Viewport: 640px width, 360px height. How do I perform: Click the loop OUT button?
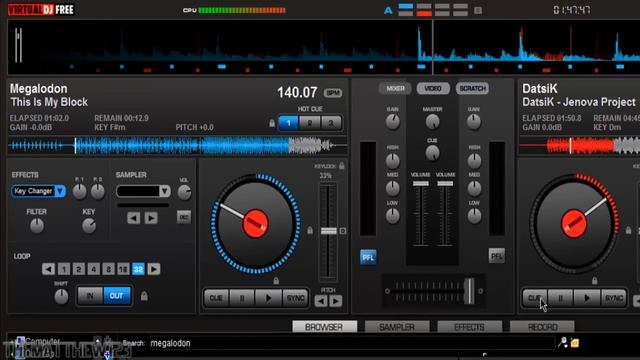tap(117, 296)
